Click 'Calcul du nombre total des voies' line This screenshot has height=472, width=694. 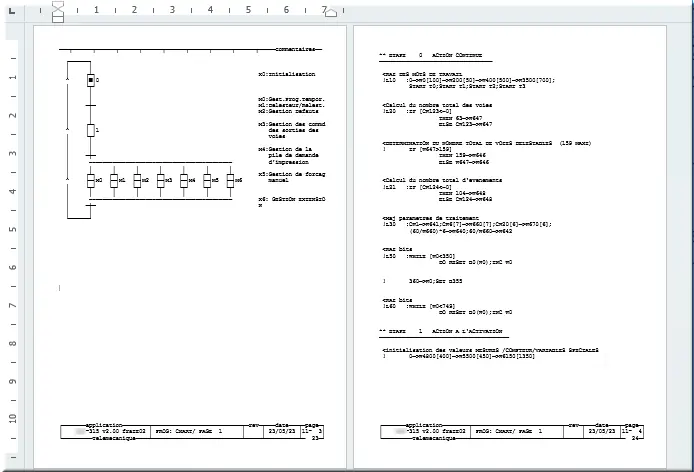pyautogui.click(x=437, y=105)
